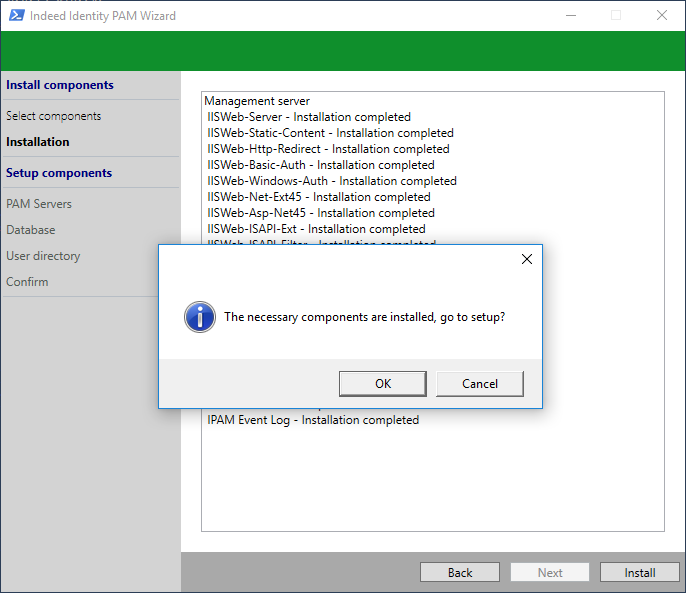This screenshot has height=593, width=686.
Task: Close the dialog with its X button
Action: 527,259
